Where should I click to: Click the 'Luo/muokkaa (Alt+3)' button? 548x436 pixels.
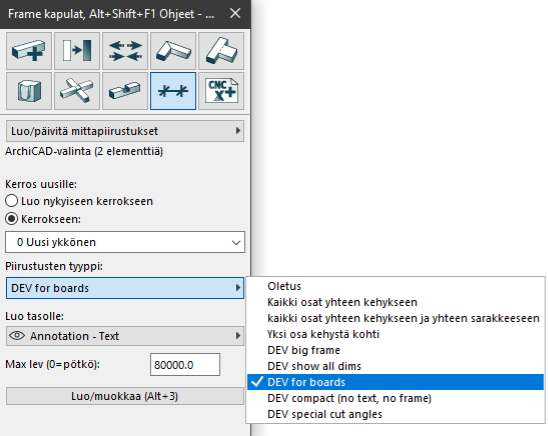(125, 396)
